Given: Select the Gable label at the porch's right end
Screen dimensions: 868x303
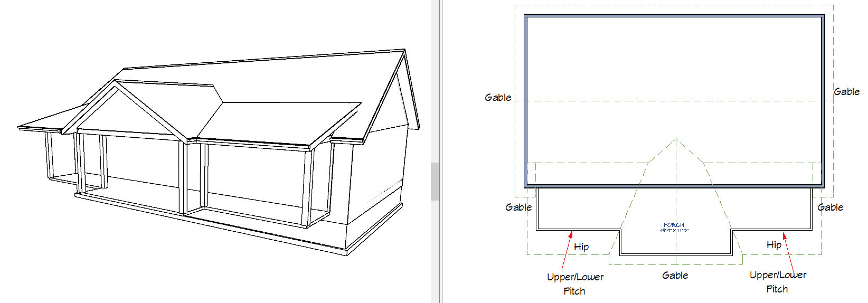Looking at the screenshot, I should point(830,207).
